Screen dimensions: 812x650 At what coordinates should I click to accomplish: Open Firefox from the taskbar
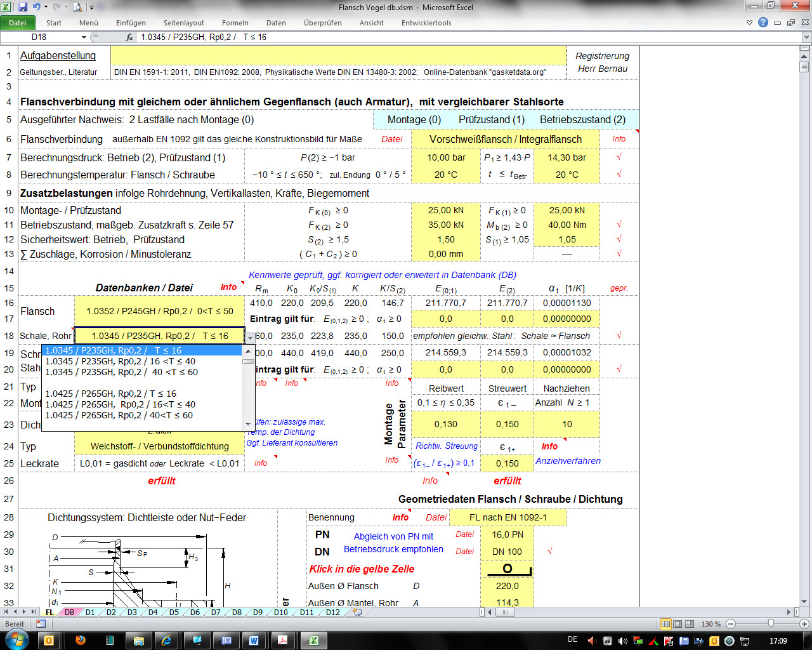[81, 640]
